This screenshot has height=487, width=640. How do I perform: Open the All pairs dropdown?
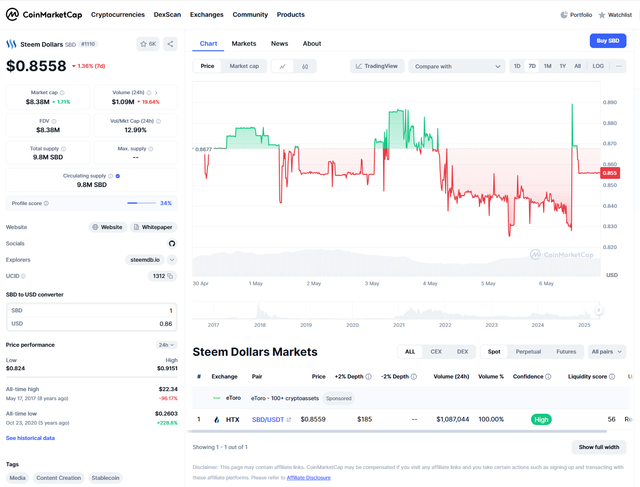[607, 352]
